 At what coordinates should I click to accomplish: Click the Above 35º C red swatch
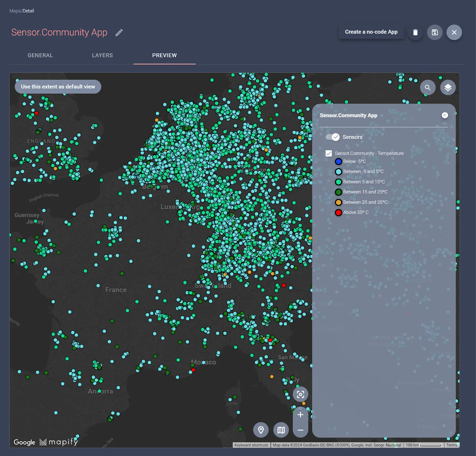(338, 213)
